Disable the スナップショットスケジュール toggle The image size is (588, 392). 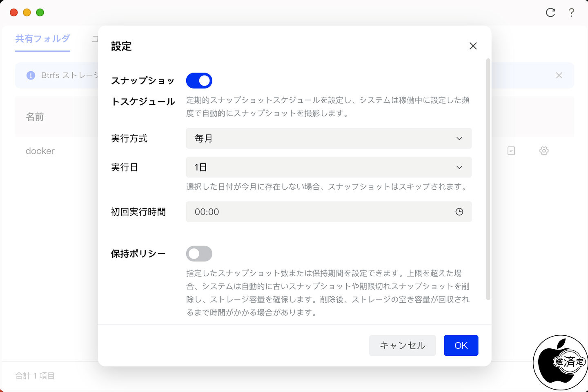[199, 81]
